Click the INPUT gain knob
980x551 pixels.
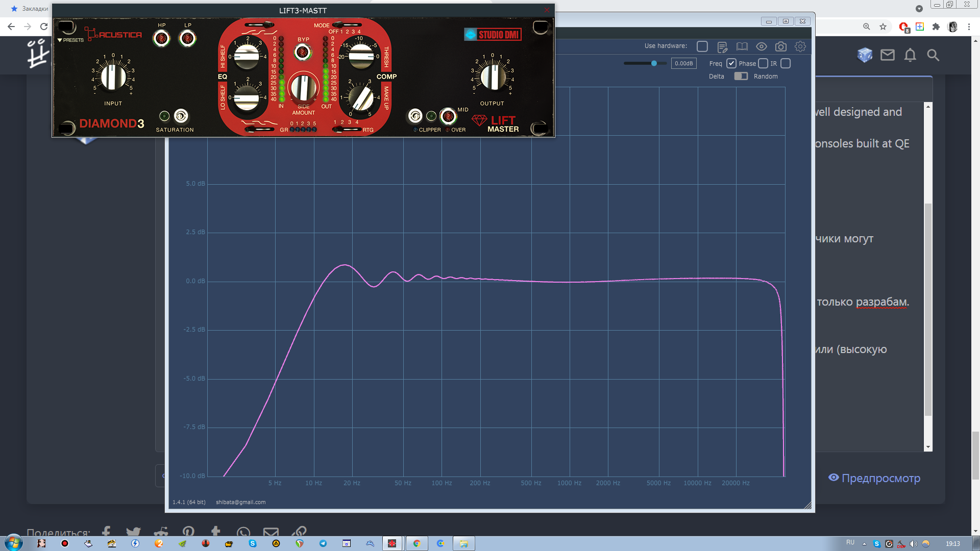point(113,77)
